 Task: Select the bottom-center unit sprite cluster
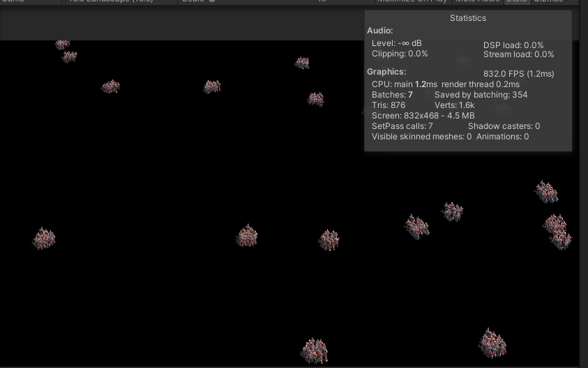point(315,351)
